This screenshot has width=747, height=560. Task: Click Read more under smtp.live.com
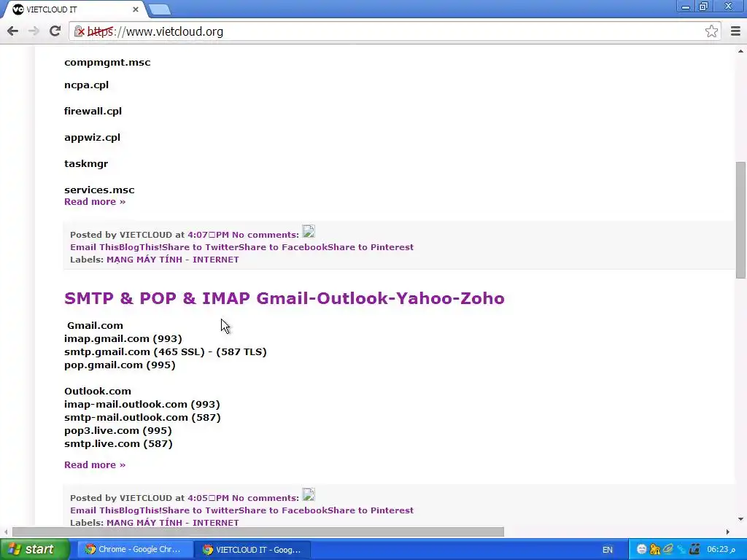click(x=95, y=464)
